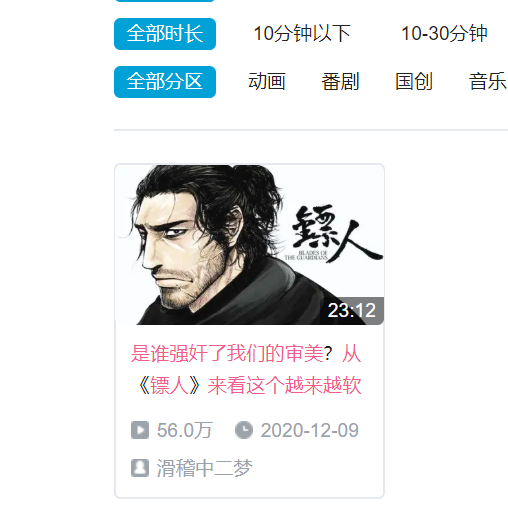Show results in the 音乐 category
Screen dimensions: 508x520
488,81
